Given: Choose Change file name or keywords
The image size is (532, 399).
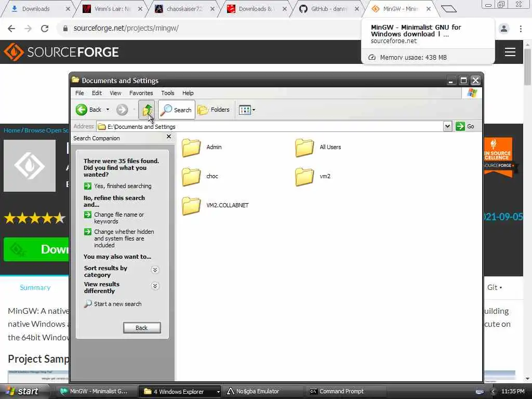Looking at the screenshot, I should pyautogui.click(x=114, y=218).
